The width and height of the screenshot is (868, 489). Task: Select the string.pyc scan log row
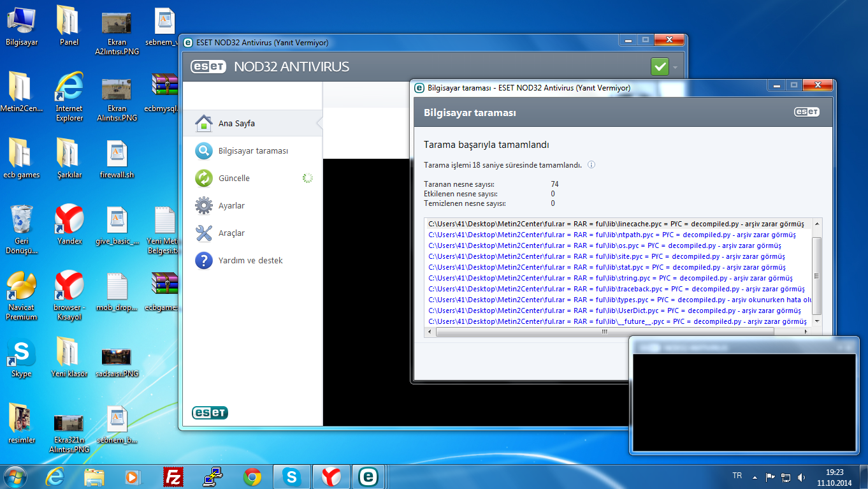[x=618, y=278]
